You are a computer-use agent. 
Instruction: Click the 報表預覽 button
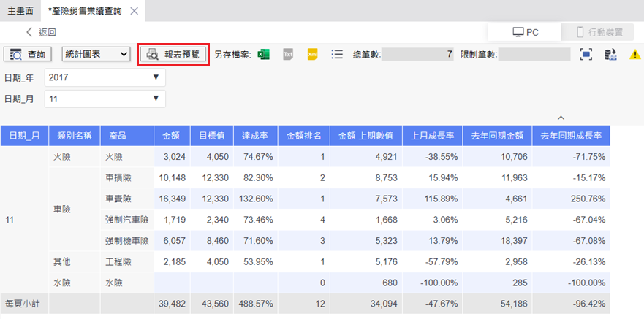tap(174, 54)
